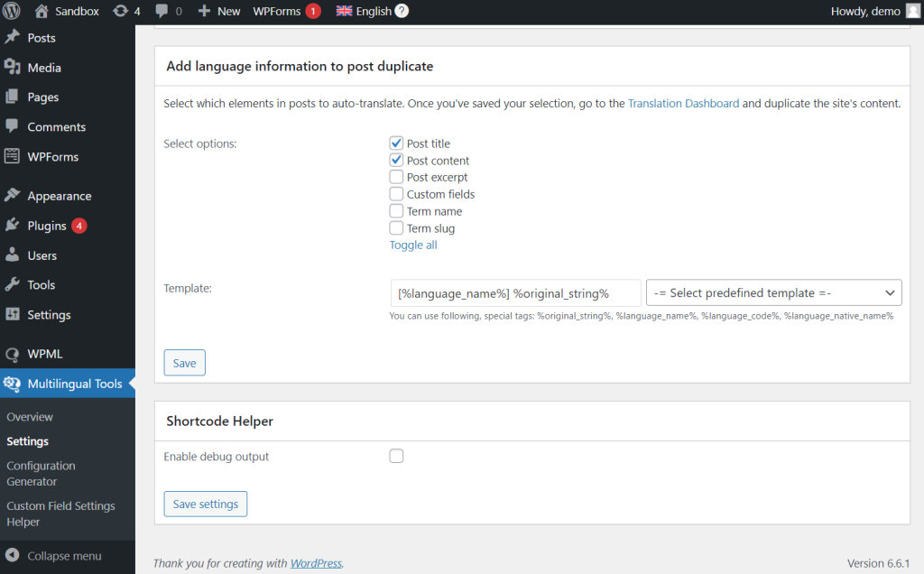
Task: Check the Custom fields option
Action: [x=396, y=194]
